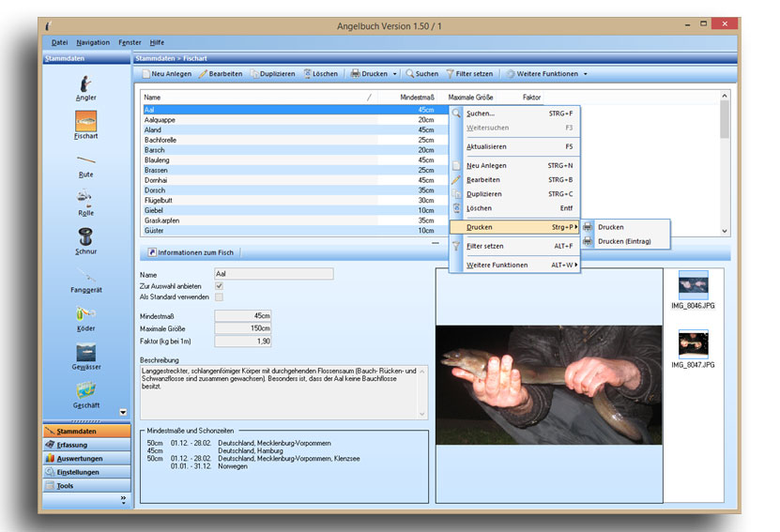Expand sidebar list with the down arrow
This screenshot has width=780, height=532.
pyautogui.click(x=123, y=412)
